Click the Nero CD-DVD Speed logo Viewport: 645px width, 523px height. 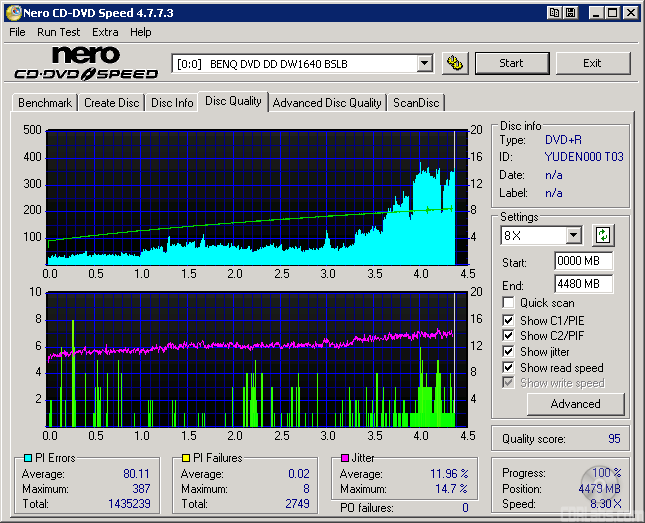pyautogui.click(x=86, y=63)
